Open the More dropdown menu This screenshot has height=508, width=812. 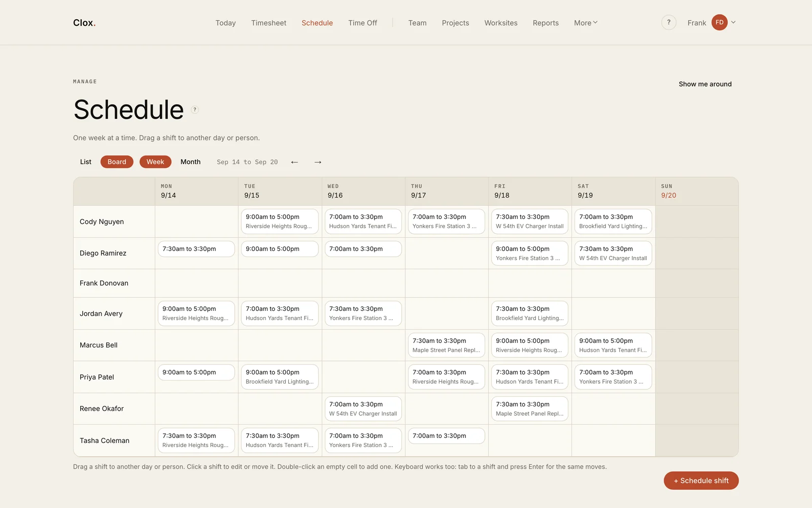(586, 23)
